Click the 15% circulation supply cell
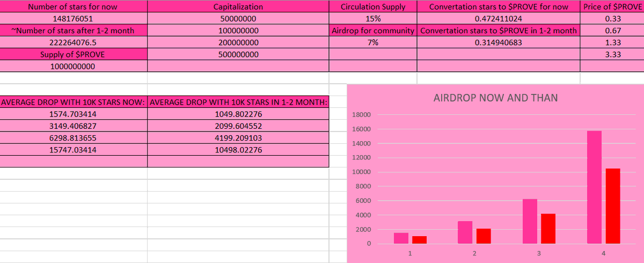Screen dimensions: 644x263 [x=373, y=19]
